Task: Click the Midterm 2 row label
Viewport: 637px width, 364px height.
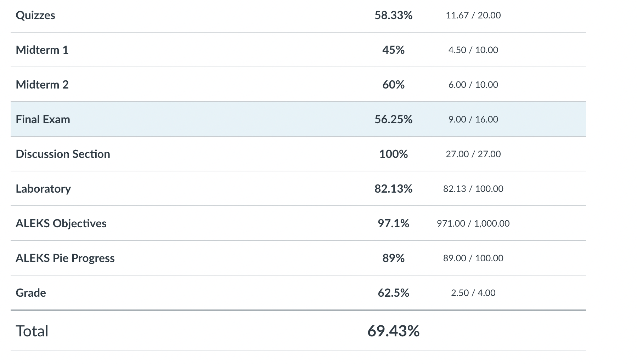Action: pos(42,85)
